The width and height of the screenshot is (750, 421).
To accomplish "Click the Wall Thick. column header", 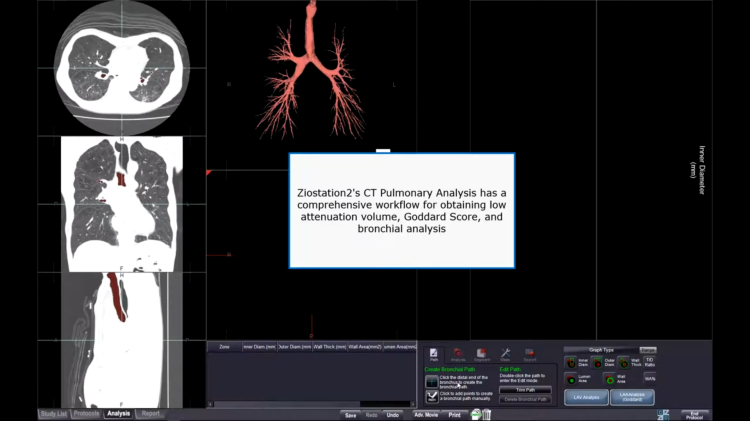I will tap(330, 346).
